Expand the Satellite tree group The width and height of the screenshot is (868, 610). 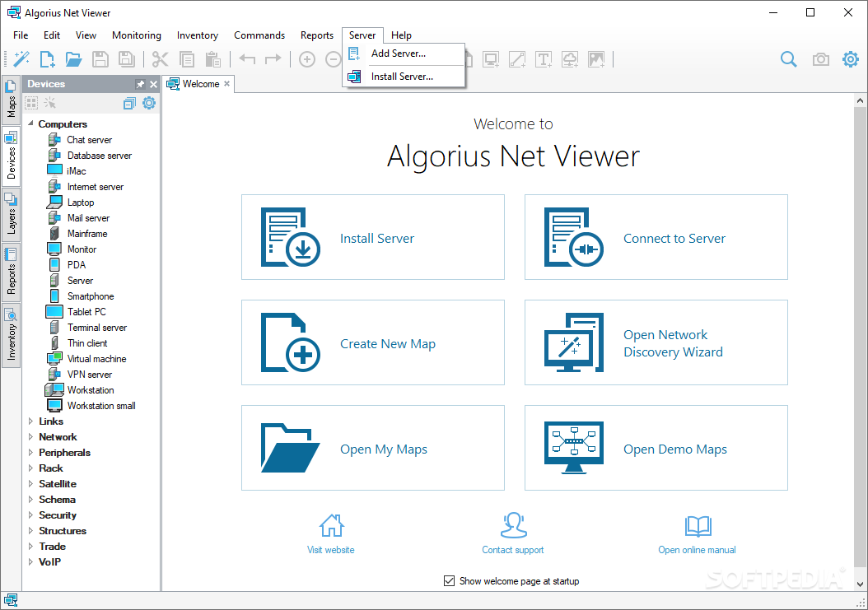point(30,483)
